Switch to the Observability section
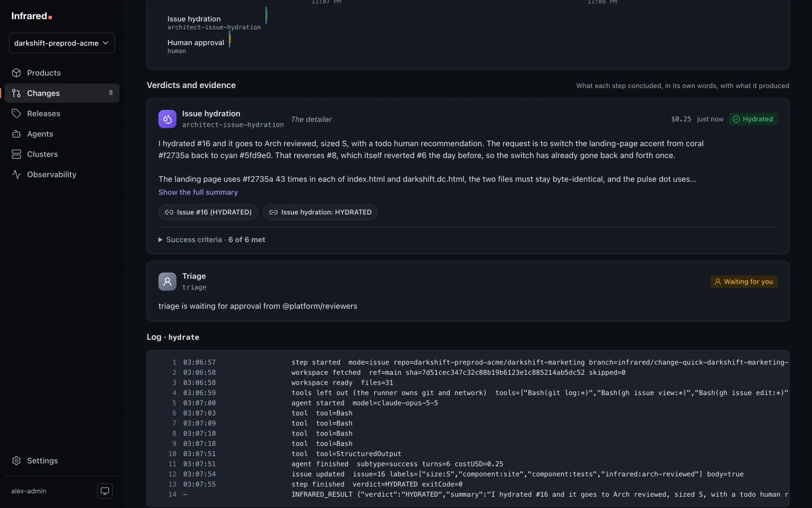812x508 pixels. [x=62, y=174]
